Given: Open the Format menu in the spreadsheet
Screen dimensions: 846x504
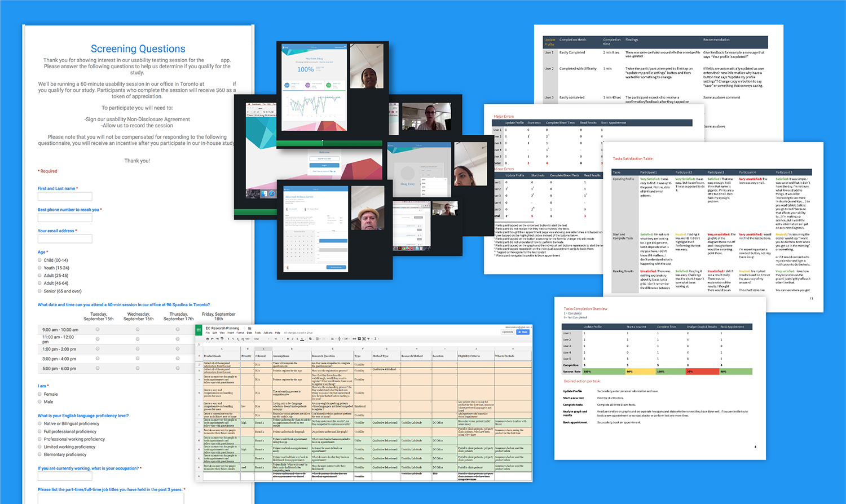Looking at the screenshot, I should coord(240,333).
